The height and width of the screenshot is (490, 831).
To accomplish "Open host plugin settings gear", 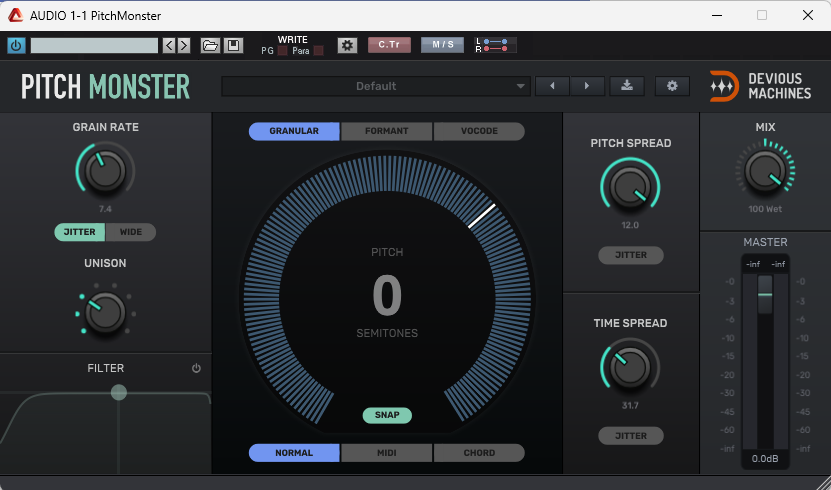I will (x=347, y=46).
